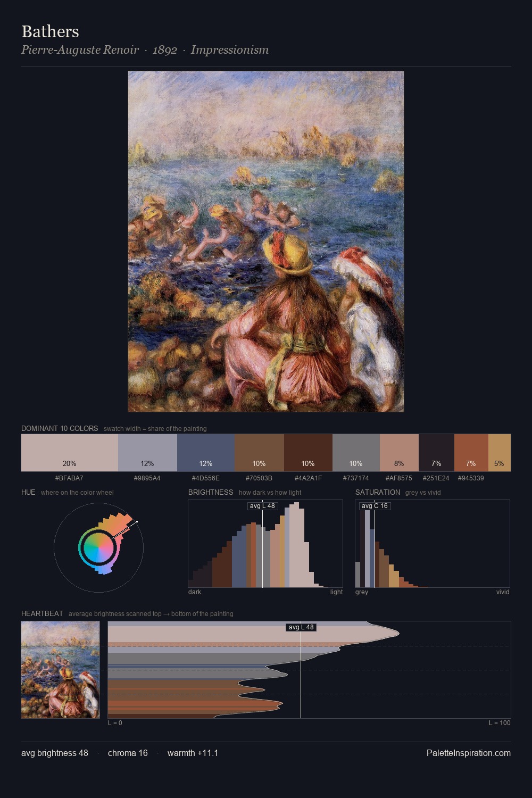This screenshot has width=532, height=798.
Task: Click the 'vivid' axis label
Action: (503, 592)
